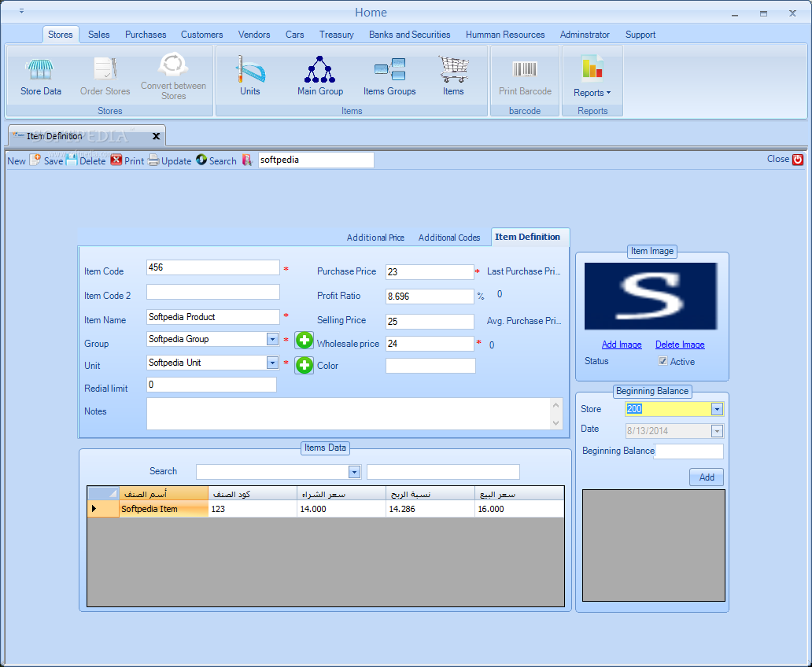
Task: Click the toolbar search box containing softpedia
Action: point(316,160)
